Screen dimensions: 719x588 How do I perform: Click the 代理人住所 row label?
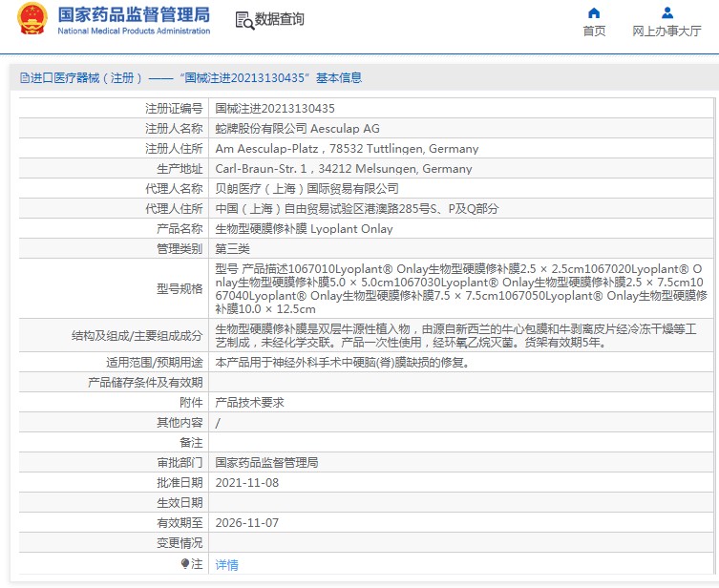[x=174, y=209]
